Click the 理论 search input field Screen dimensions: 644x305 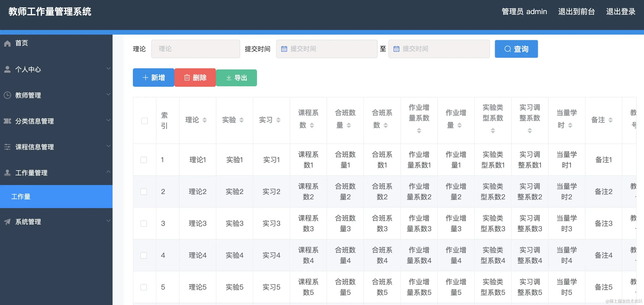(196, 49)
